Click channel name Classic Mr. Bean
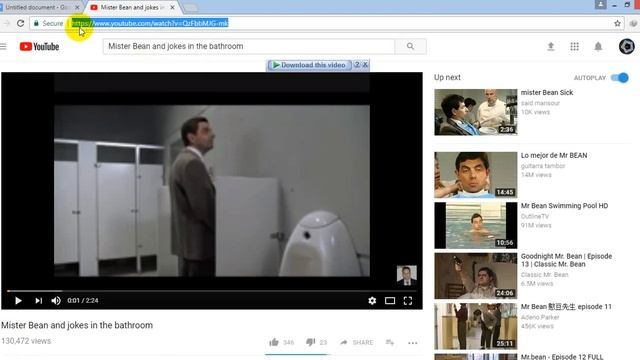640x360 pixels. [544, 275]
